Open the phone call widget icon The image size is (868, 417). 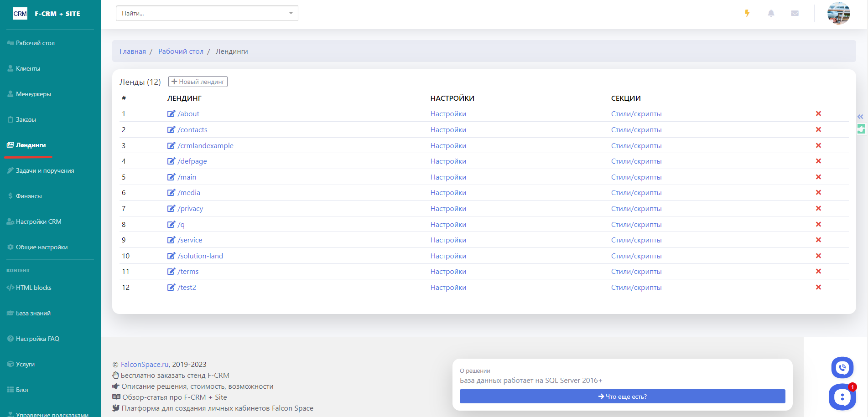point(842,367)
